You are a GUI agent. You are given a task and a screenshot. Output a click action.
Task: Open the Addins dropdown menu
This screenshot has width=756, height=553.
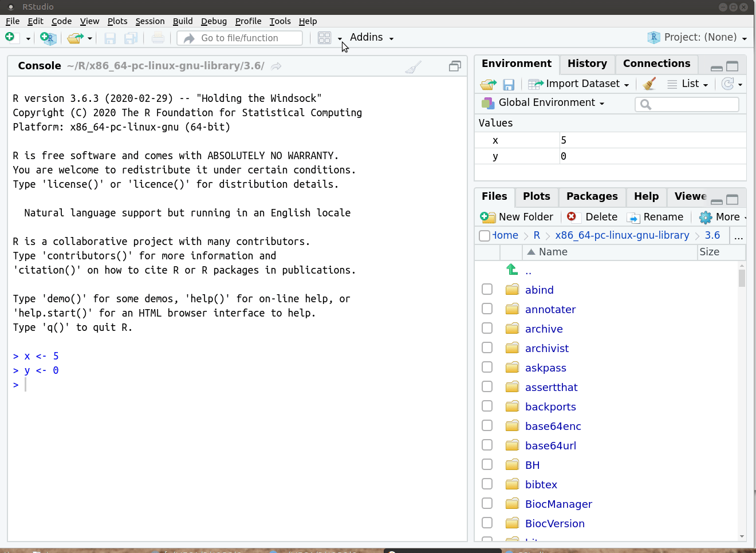(x=371, y=38)
